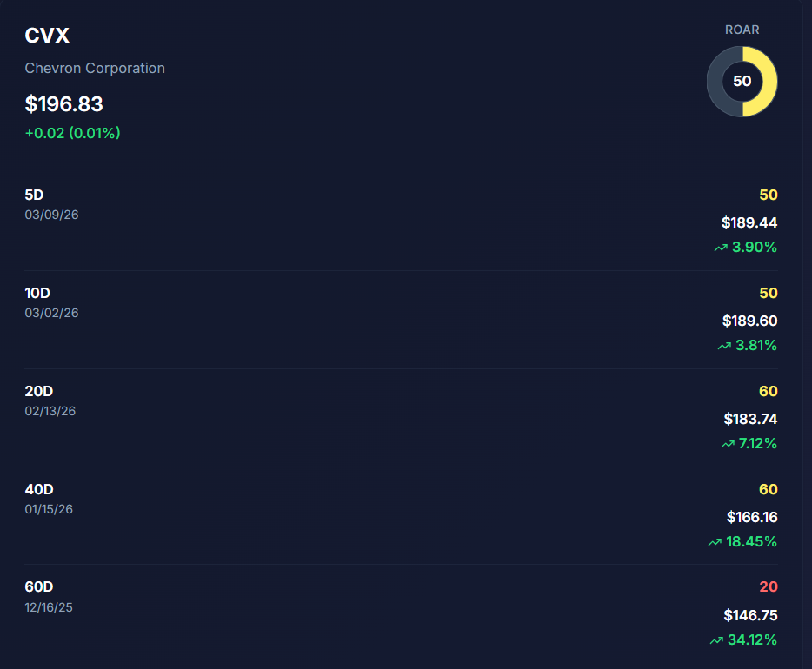The image size is (812, 669).
Task: Click the CVX ticker symbol heading
Action: coord(47,36)
